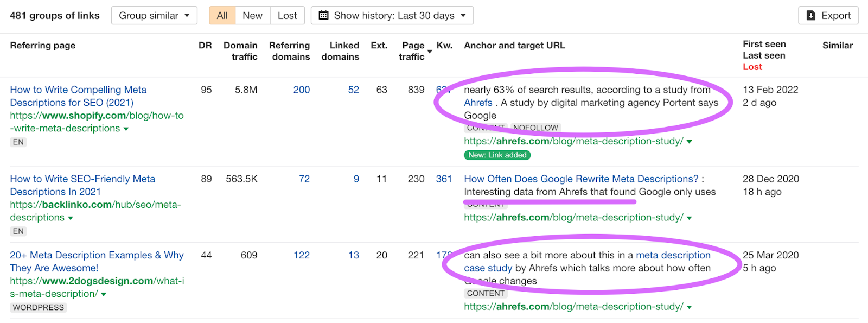Screen dimensions: 868x323
Task: Switch to the New links tab
Action: pos(252,16)
